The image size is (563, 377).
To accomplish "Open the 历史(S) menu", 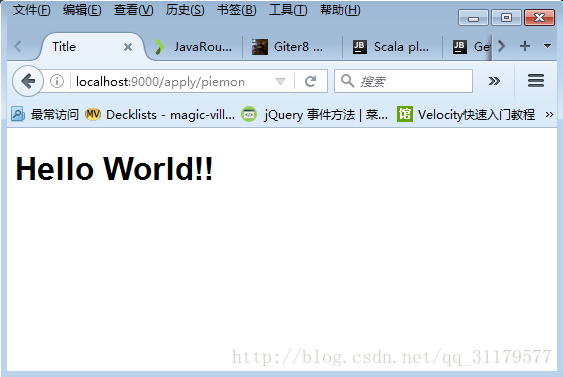I will click(x=185, y=10).
